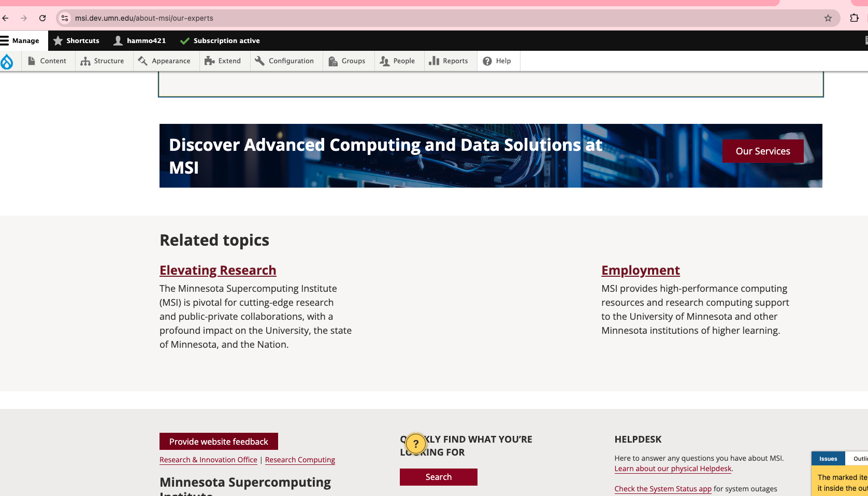Click the browser address bar
The height and width of the screenshot is (496, 868).
[x=414, y=18]
